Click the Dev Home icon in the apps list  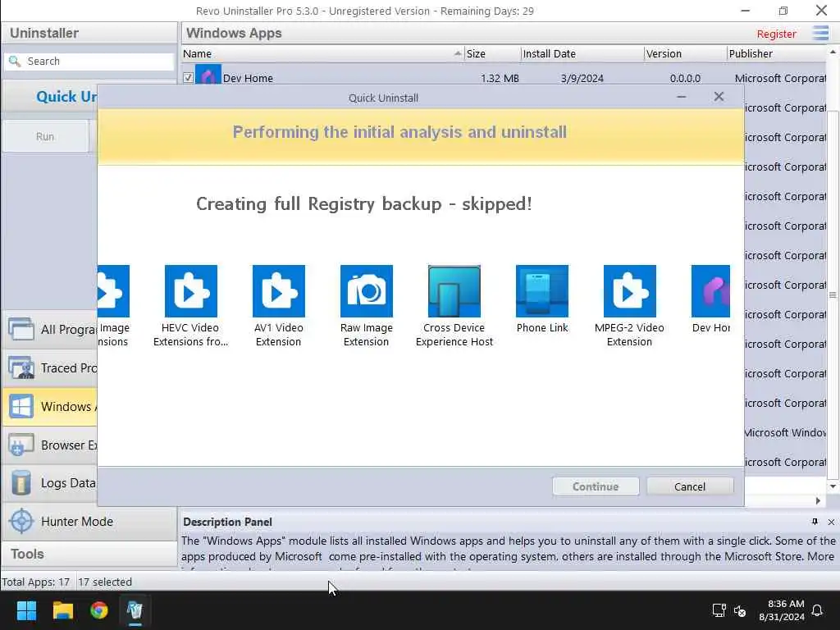pos(208,75)
